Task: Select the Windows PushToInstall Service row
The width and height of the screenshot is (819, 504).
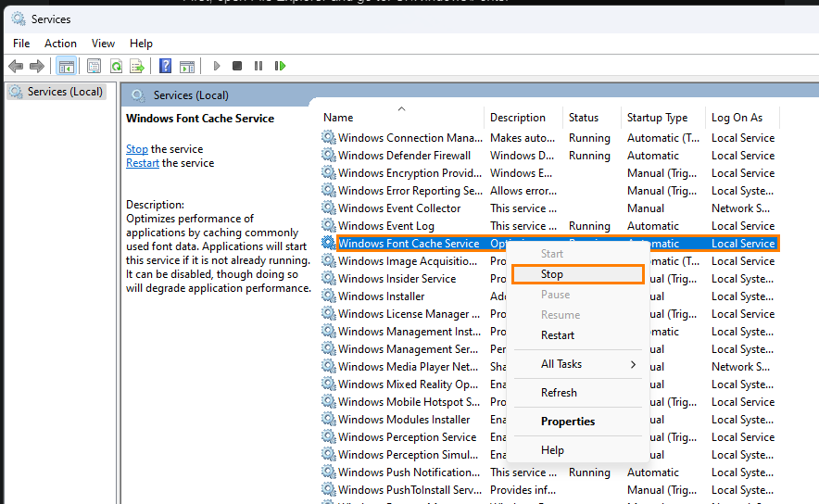Action: (549, 490)
